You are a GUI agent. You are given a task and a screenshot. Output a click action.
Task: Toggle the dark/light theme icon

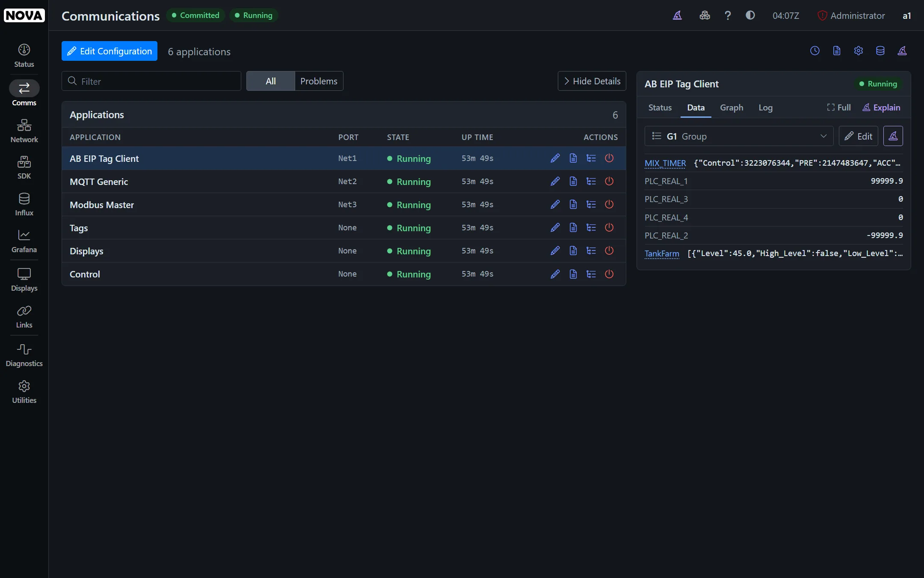point(750,15)
